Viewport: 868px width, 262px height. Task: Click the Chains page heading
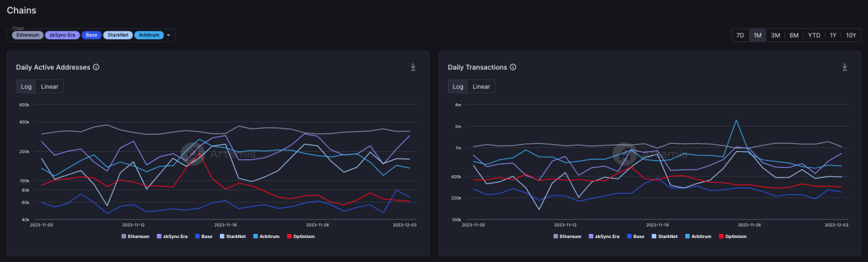[x=21, y=10]
